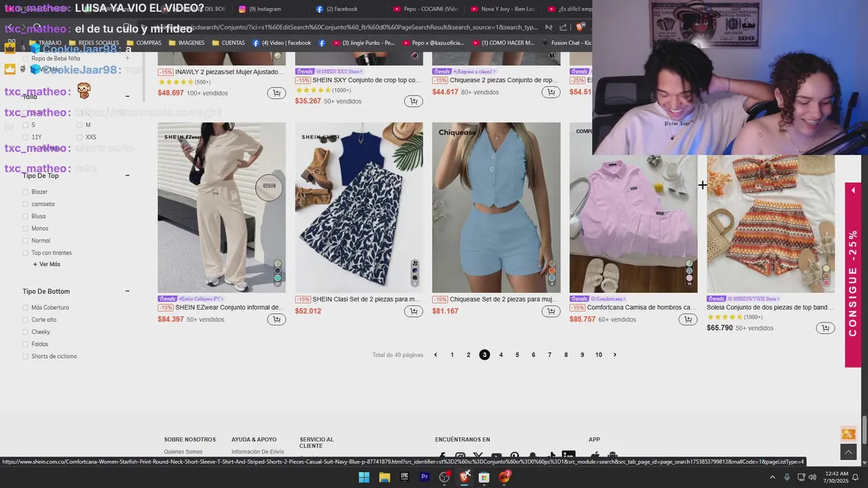Show hidden system tray icons
This screenshot has height=488, width=868.
(772, 477)
